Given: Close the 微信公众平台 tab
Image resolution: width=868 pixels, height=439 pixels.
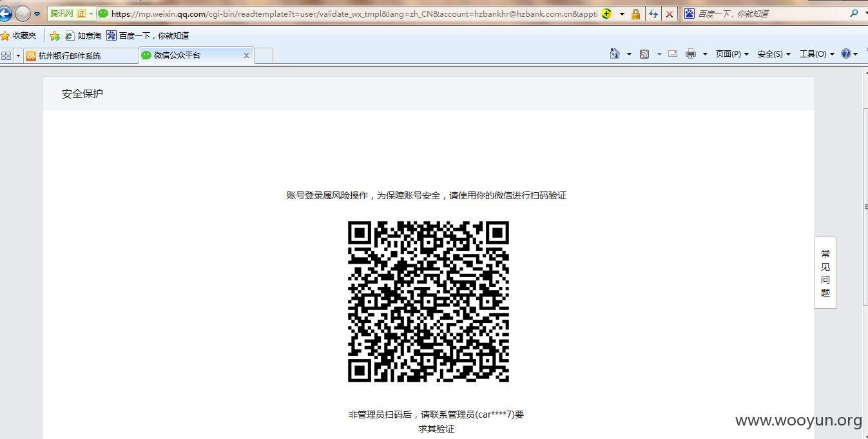Looking at the screenshot, I should (x=246, y=55).
